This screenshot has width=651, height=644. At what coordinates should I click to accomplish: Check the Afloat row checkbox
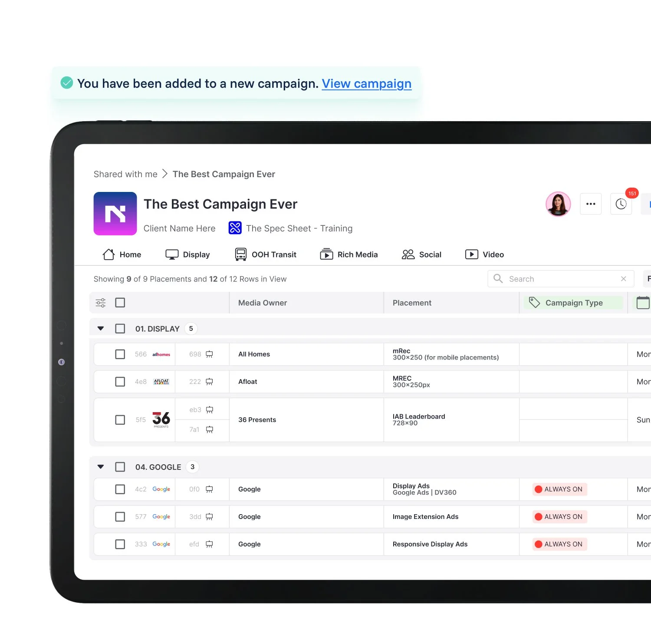[120, 382]
